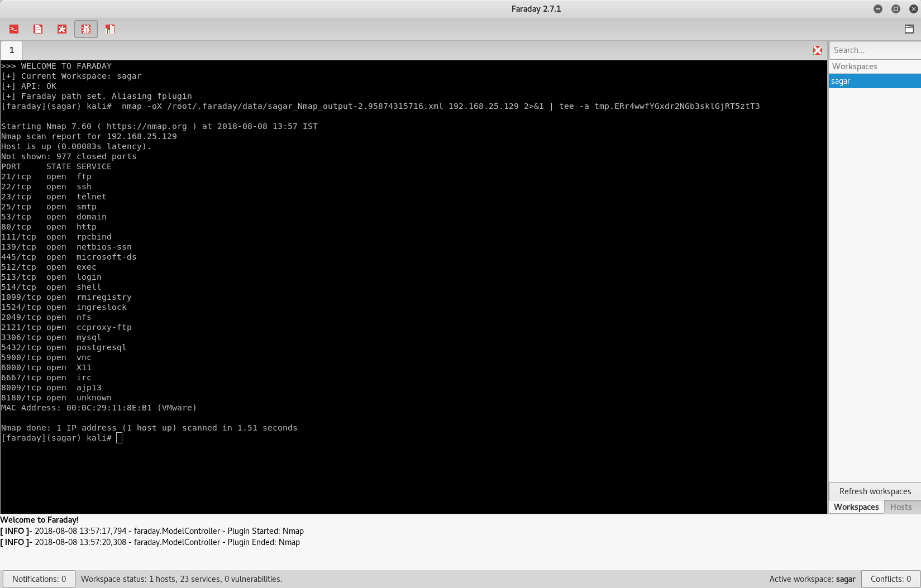Close the Faraday 2.7.1 window
This screenshot has height=588, width=921.
point(914,9)
